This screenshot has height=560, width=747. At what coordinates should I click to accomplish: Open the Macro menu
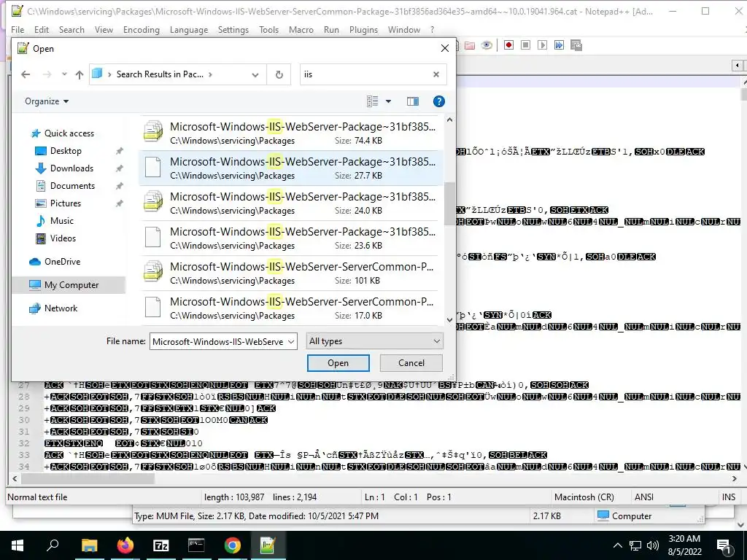[x=301, y=29]
